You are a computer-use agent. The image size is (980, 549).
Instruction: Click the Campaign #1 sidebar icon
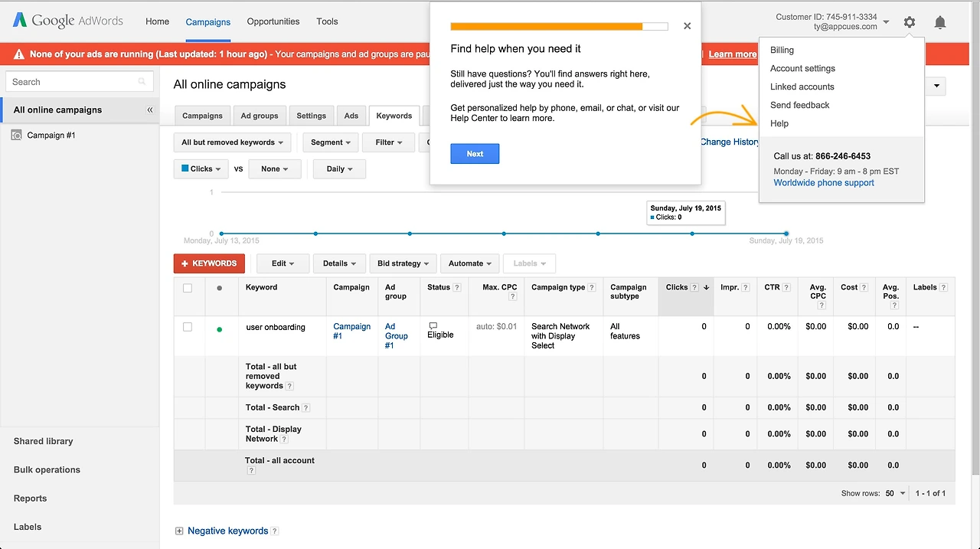pos(16,136)
